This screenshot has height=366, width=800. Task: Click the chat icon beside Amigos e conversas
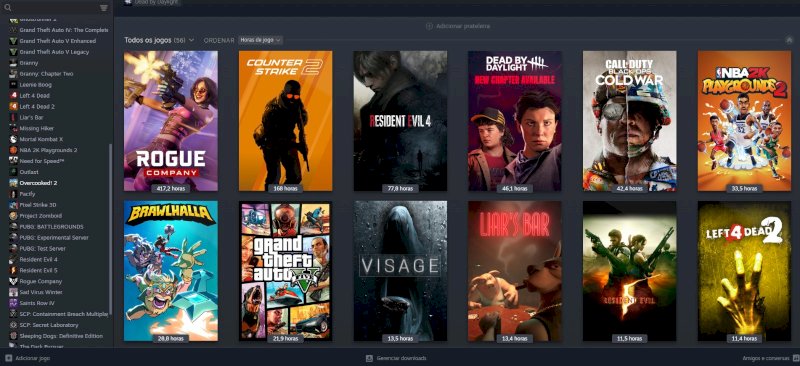pos(796,358)
